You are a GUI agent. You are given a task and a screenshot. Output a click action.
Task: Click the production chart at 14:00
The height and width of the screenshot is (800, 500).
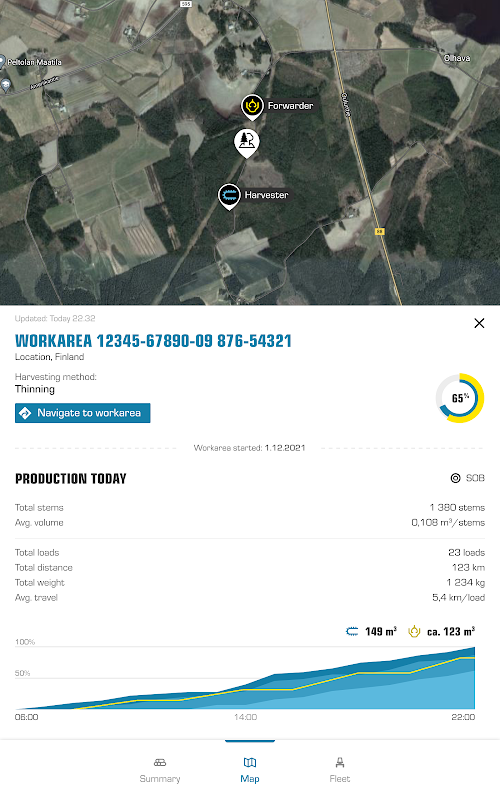[245, 686]
